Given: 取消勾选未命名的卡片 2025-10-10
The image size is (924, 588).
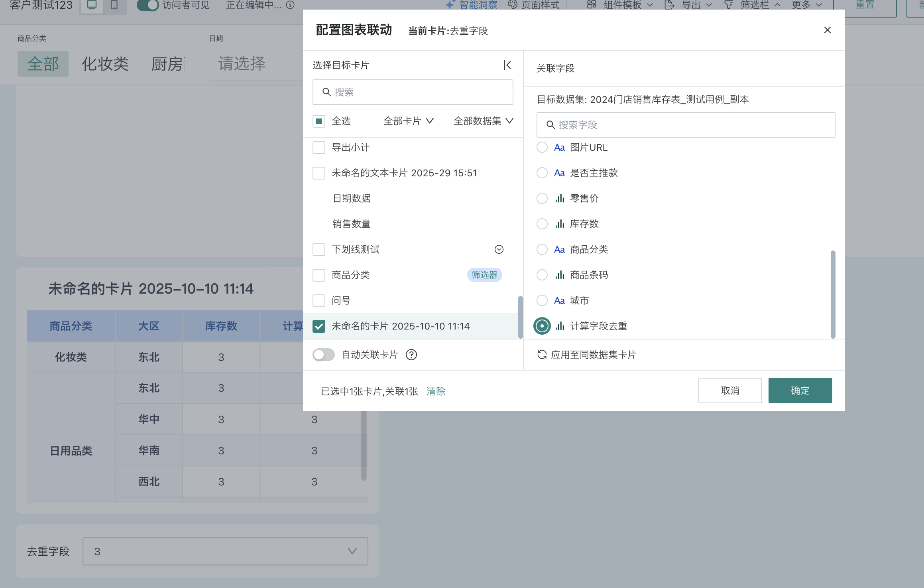Looking at the screenshot, I should tap(318, 326).
